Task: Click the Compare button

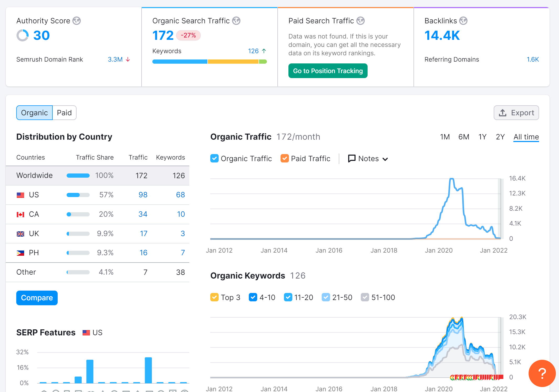Action: tap(37, 298)
